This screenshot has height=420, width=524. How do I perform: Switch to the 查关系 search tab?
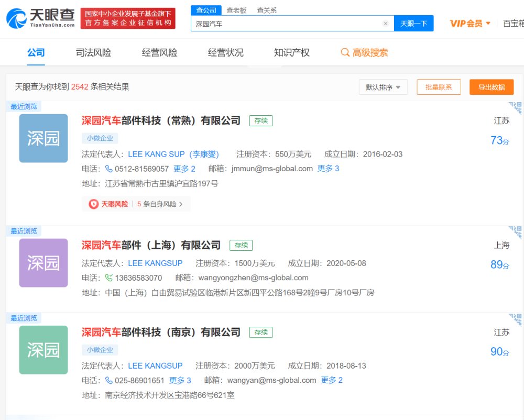coord(267,10)
